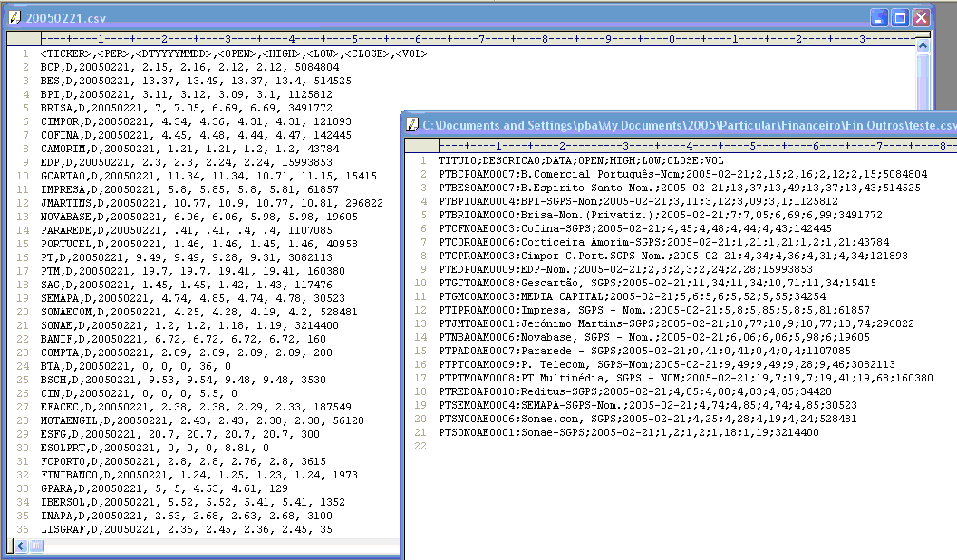Maximize the 20050221.csv window using its restore button
Screen dimensions: 957x560
click(x=899, y=16)
